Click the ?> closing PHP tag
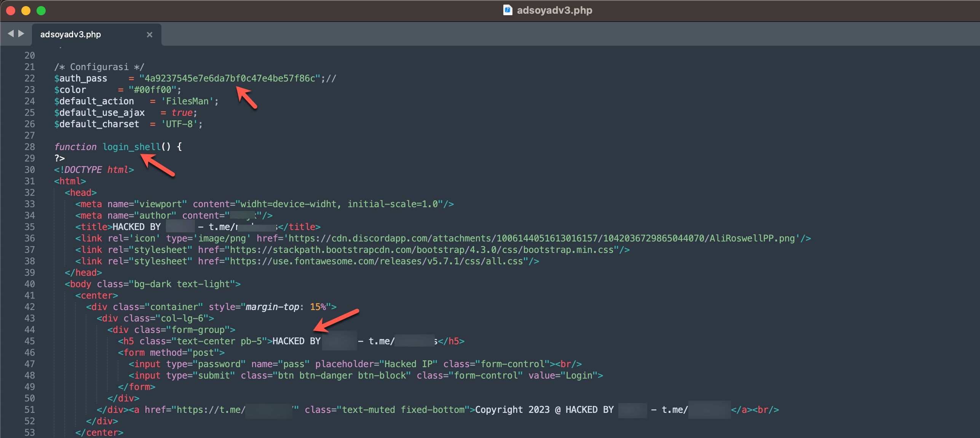The width and height of the screenshot is (980, 438). [59, 158]
